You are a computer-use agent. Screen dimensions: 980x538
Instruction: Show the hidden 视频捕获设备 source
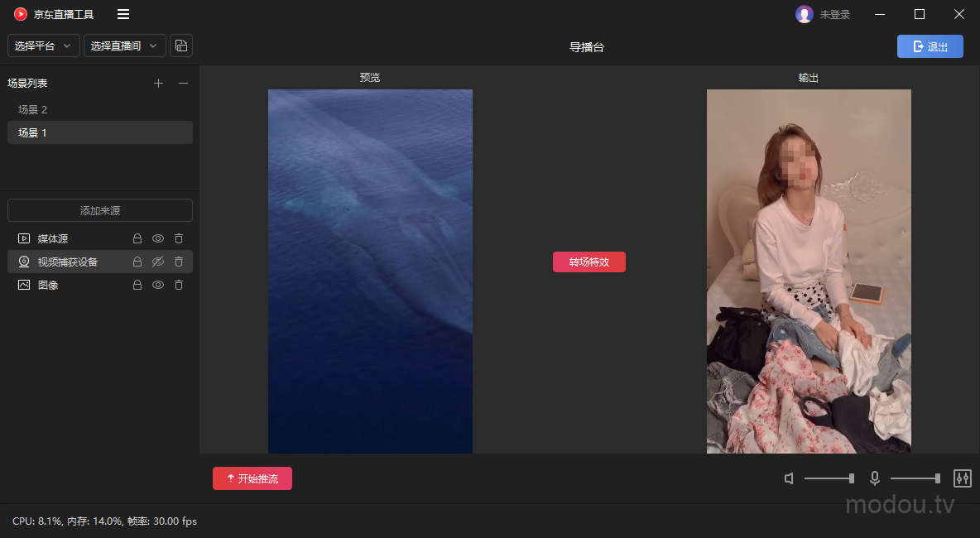point(158,262)
